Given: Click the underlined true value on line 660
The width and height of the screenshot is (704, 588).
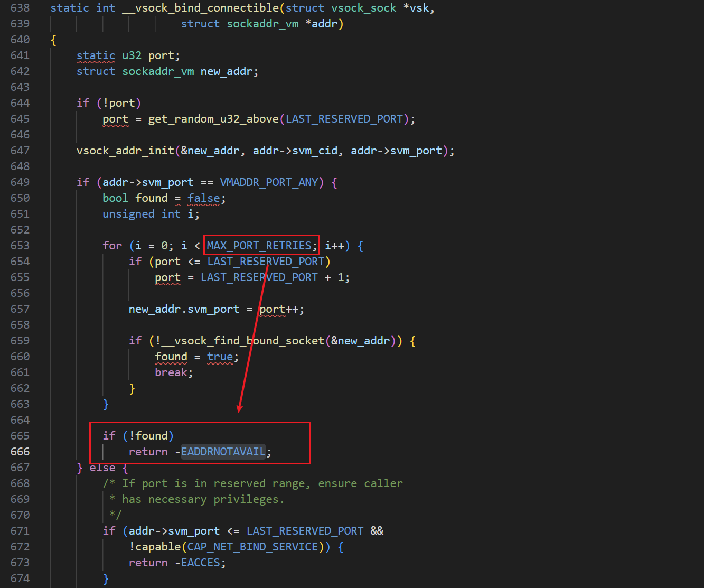Looking at the screenshot, I should point(220,357).
